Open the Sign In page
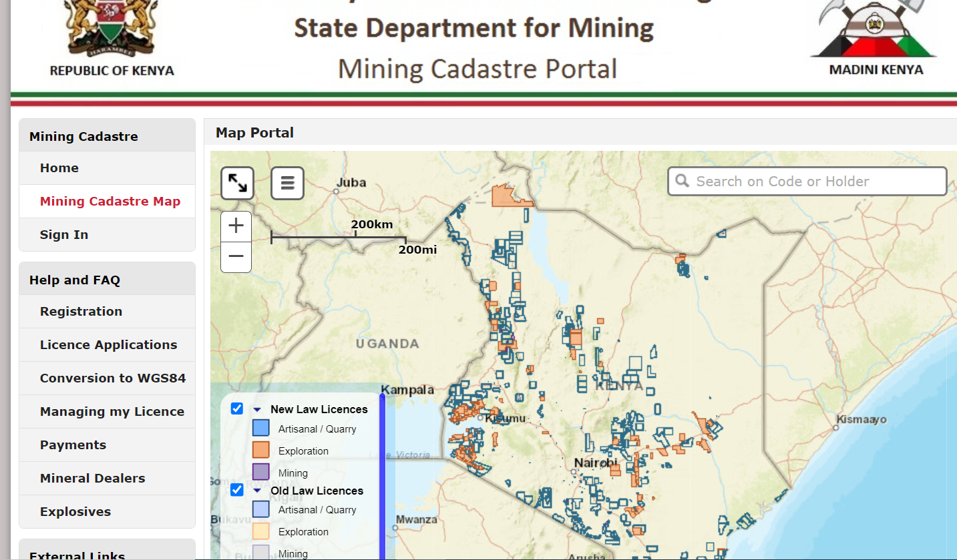The height and width of the screenshot is (560, 957). 63,234
